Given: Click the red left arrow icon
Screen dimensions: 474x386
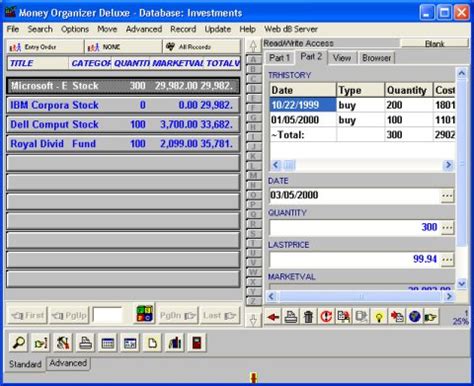Looking at the screenshot, I should [273, 316].
